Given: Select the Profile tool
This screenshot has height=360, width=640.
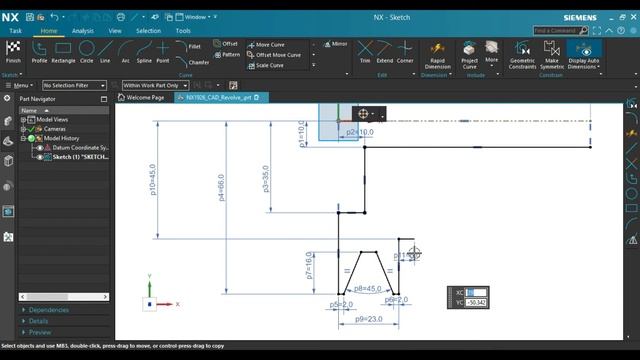Looking at the screenshot, I should (x=39, y=52).
